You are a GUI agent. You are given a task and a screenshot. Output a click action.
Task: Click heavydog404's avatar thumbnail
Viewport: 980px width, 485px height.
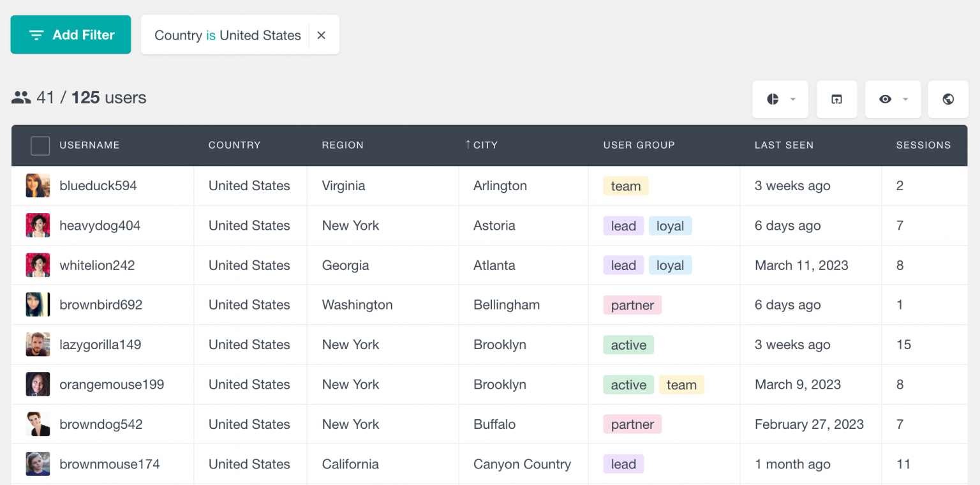38,226
